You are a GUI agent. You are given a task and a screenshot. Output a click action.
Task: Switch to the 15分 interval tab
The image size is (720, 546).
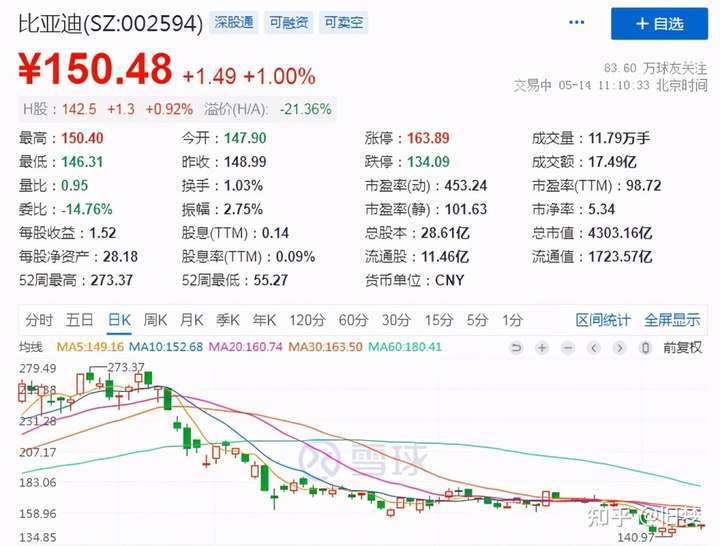(x=439, y=320)
